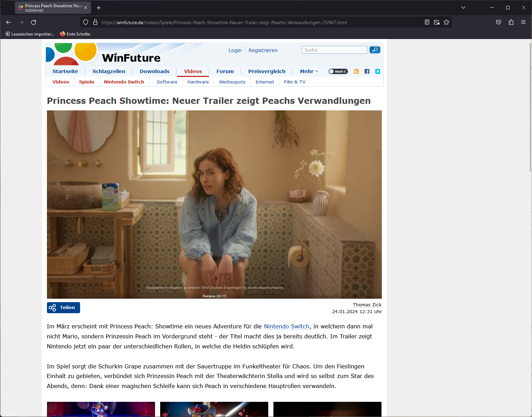Open the Firefox extensions puzzle icon
Viewport: 532px width, 417px height.
tap(511, 22)
